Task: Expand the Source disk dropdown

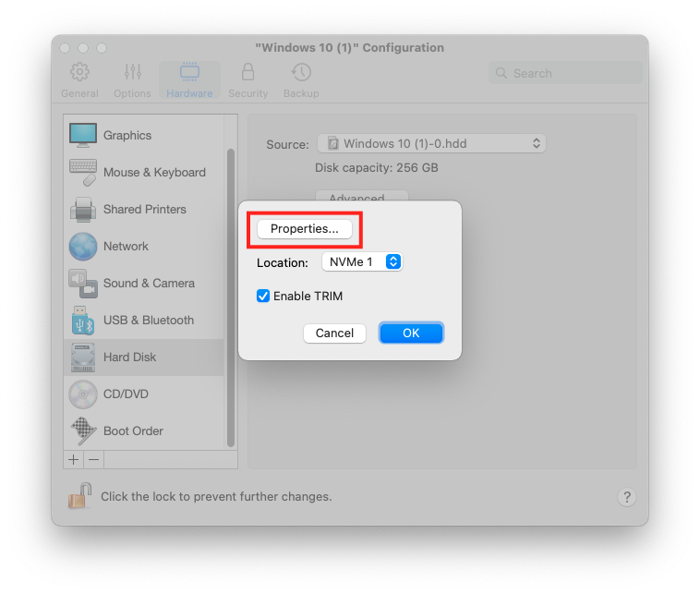Action: coord(431,144)
